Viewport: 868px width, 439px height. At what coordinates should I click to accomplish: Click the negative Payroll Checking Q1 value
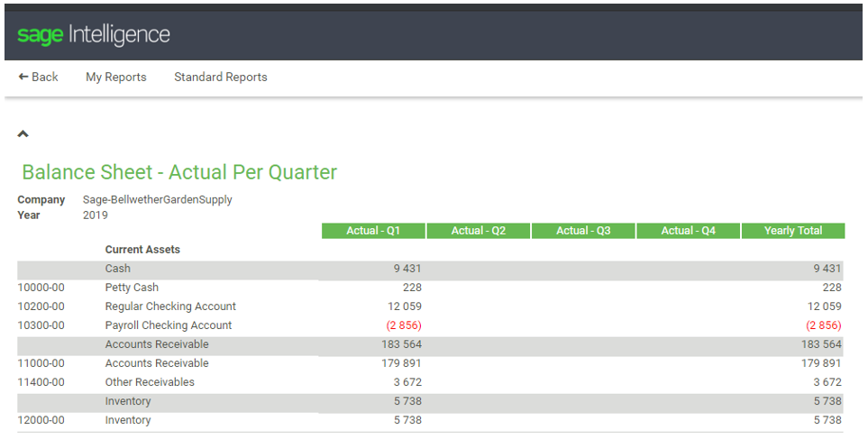pos(404,325)
